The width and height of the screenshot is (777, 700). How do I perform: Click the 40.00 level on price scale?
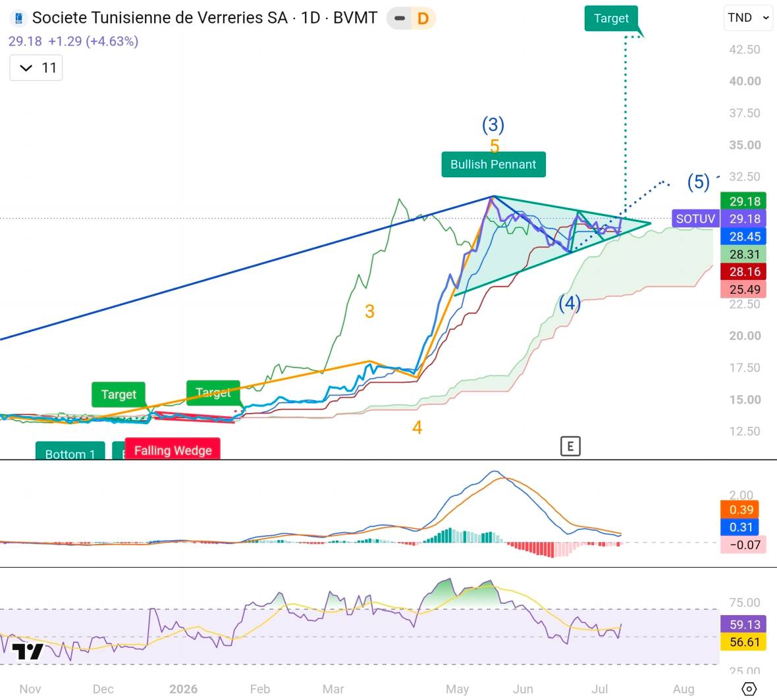[x=745, y=81]
